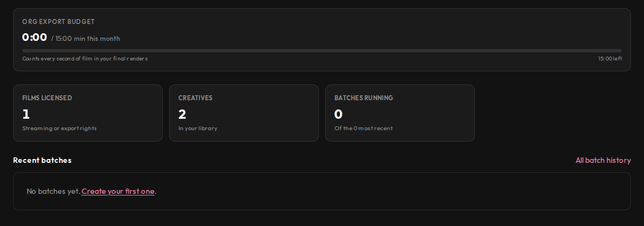Click the Creatives count of 2

[182, 114]
